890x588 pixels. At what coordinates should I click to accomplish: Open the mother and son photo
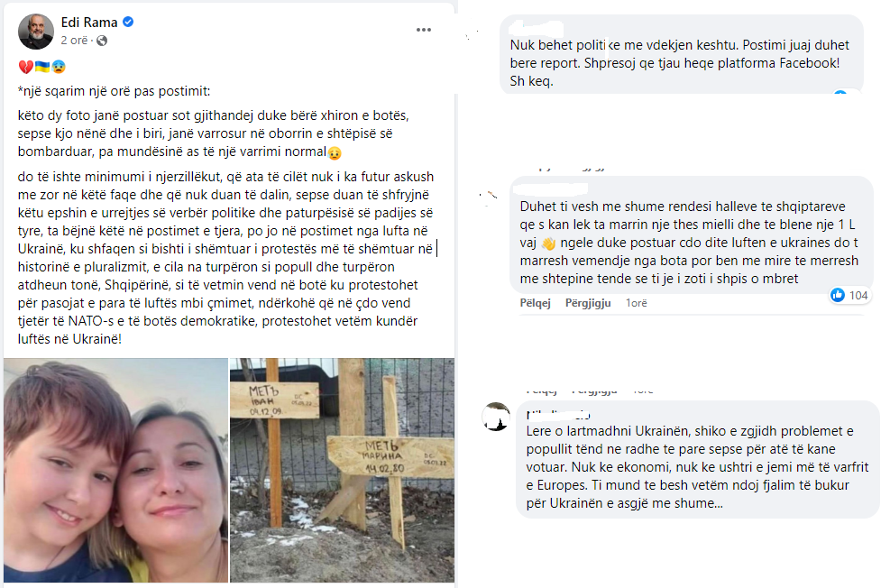click(115, 470)
